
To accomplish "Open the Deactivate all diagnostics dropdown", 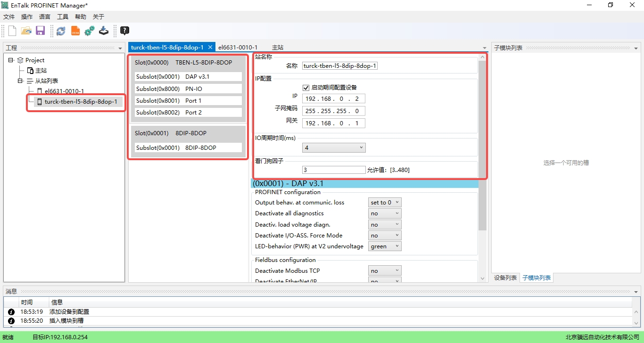I will coord(385,213).
